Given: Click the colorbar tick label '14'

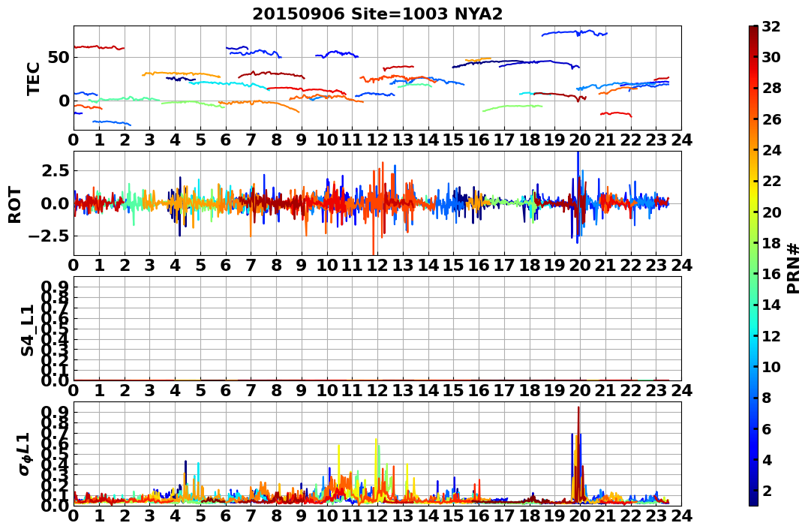Looking at the screenshot, I should coord(771,305).
